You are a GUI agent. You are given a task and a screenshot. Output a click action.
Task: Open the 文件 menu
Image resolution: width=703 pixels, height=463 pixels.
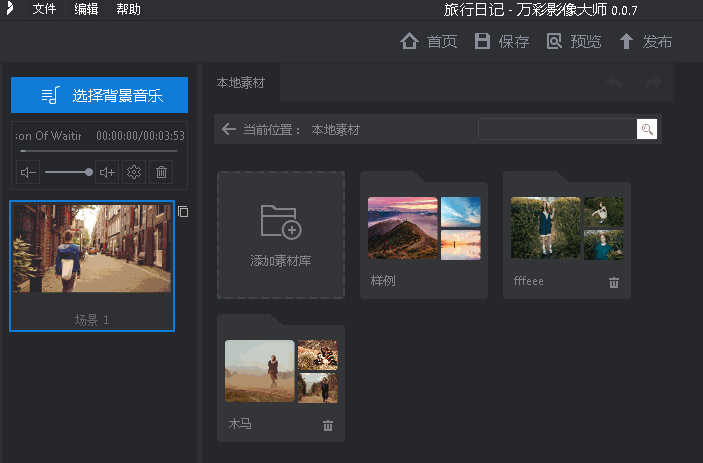point(44,10)
